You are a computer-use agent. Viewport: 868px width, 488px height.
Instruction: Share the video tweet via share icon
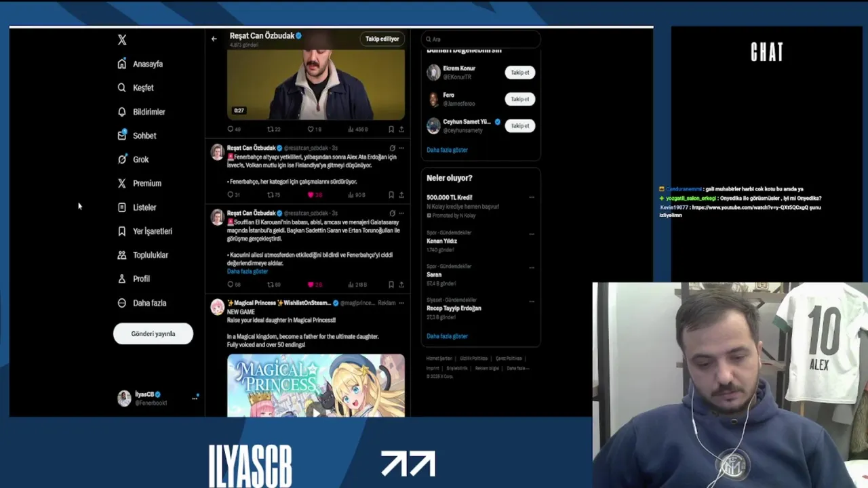click(x=401, y=129)
